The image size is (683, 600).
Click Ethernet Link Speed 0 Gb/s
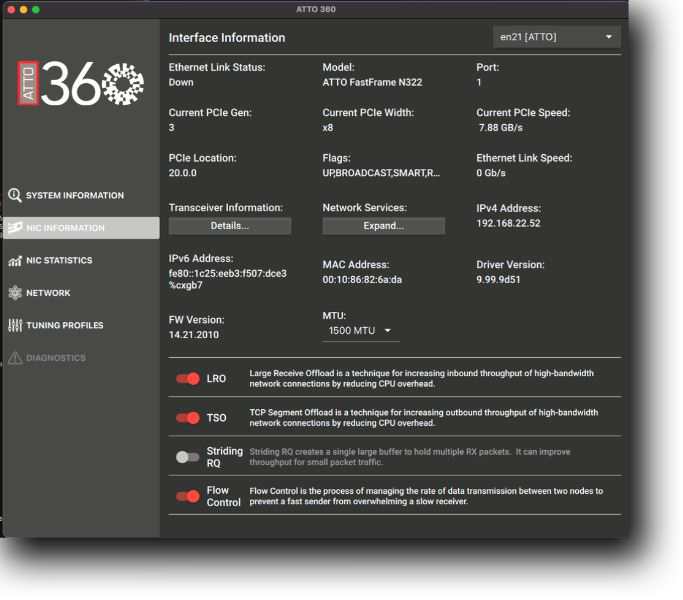(491, 173)
